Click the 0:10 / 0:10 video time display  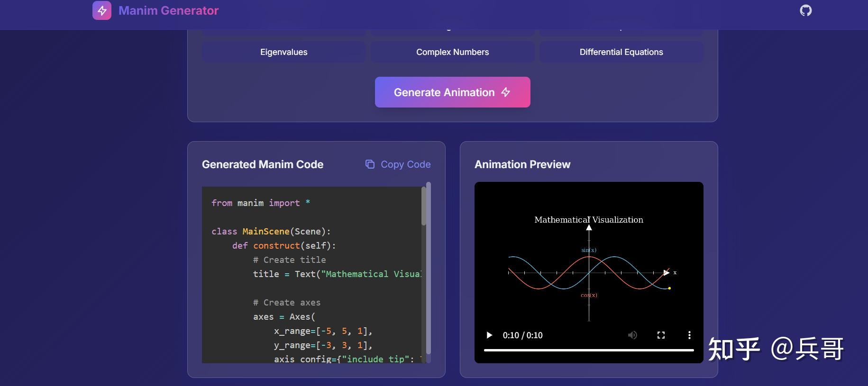click(x=522, y=335)
